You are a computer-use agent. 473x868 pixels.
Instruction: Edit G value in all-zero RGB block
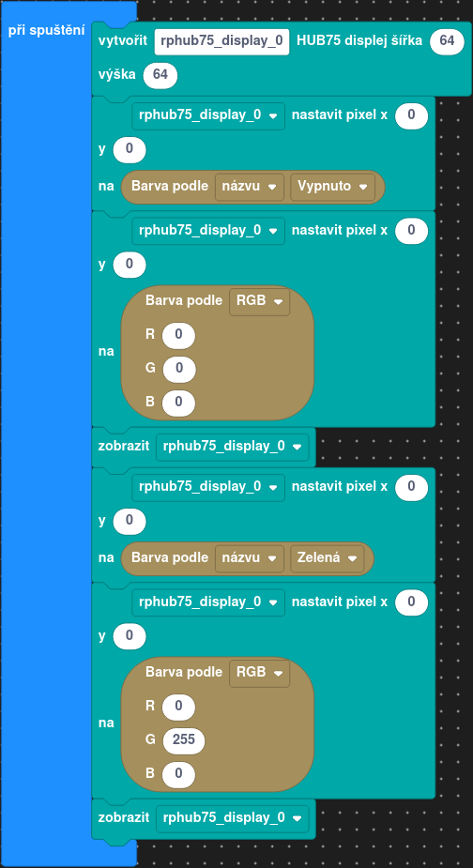(179, 369)
